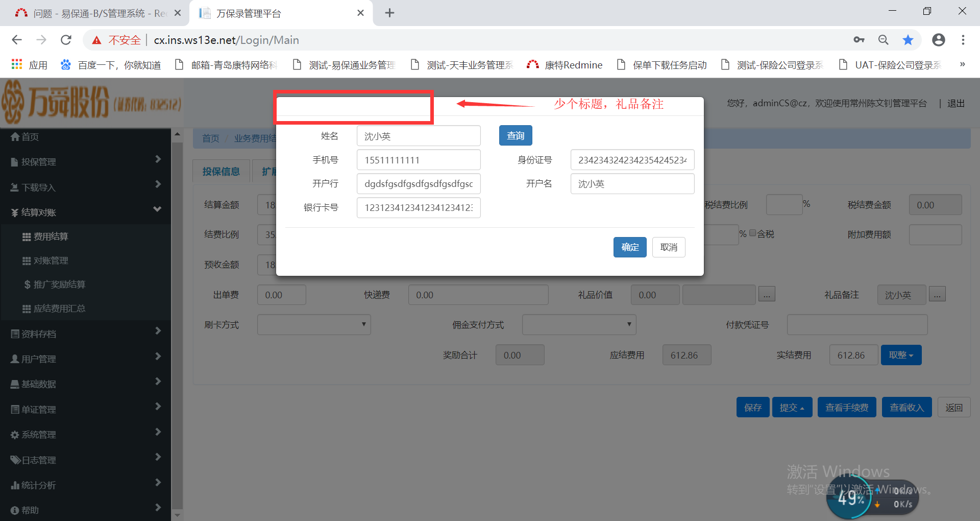Click the sidebar scrollbar down arrow
This screenshot has height=521, width=980.
click(x=177, y=515)
